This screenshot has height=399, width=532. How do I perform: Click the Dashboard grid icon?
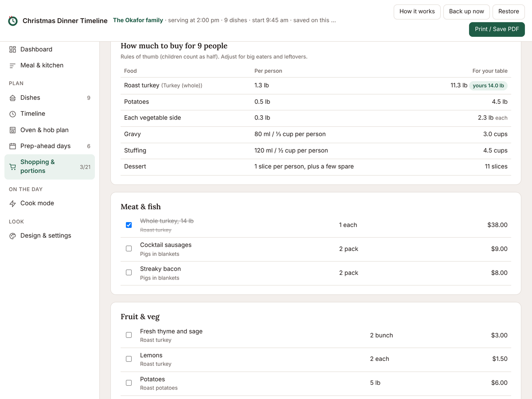[x=12, y=49]
